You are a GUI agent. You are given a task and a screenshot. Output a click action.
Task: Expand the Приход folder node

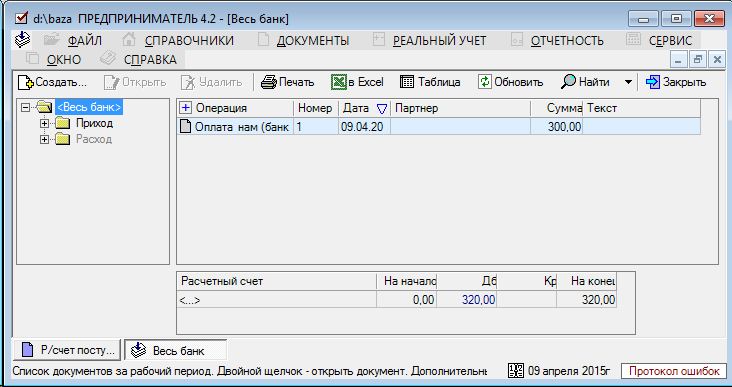[44, 124]
